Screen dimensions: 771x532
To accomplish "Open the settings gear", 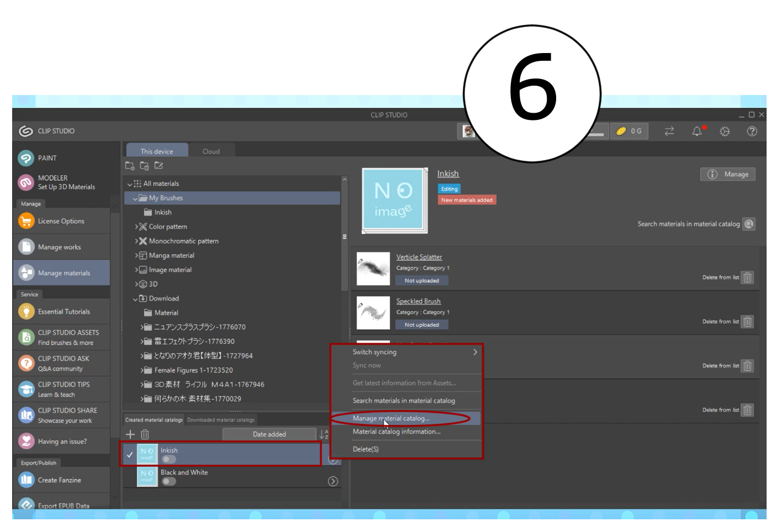I will tap(725, 131).
